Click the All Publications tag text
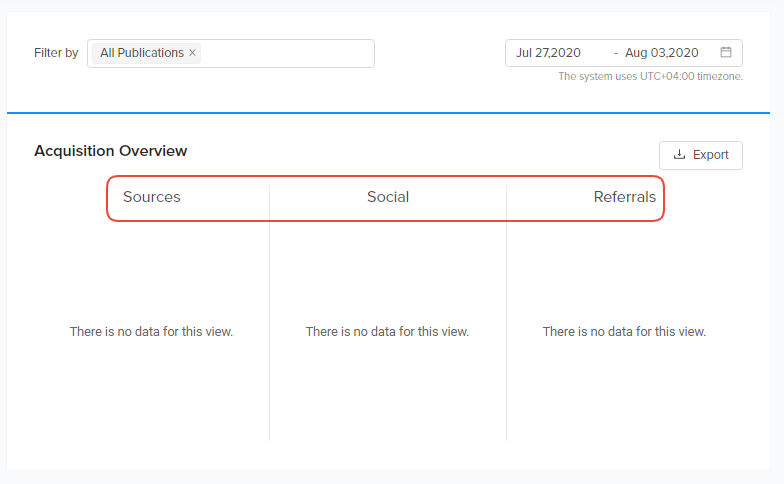 point(142,53)
